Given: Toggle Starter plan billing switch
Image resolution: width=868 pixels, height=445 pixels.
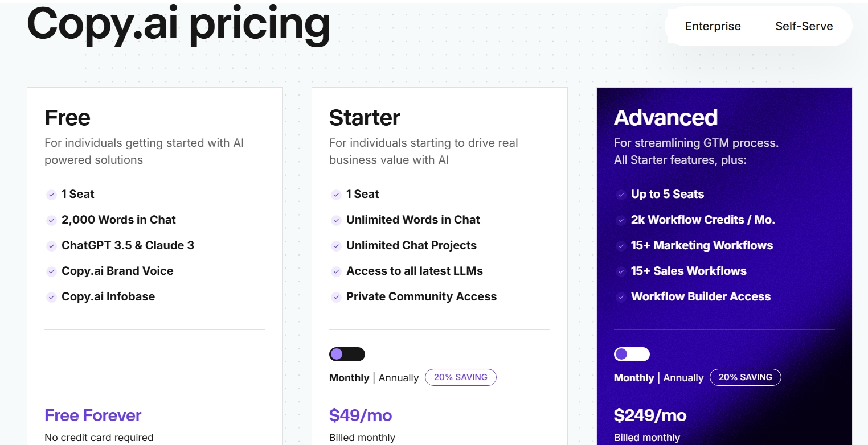Looking at the screenshot, I should click(x=347, y=355).
